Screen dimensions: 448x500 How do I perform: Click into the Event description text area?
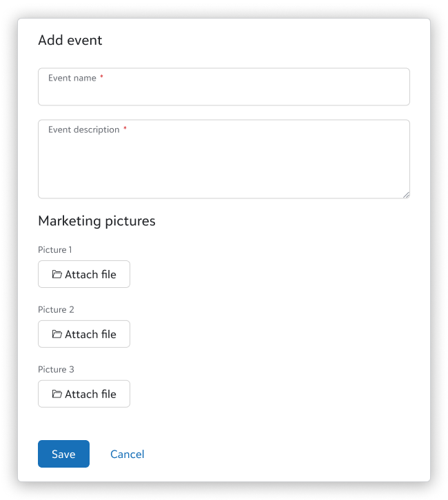[223, 165]
